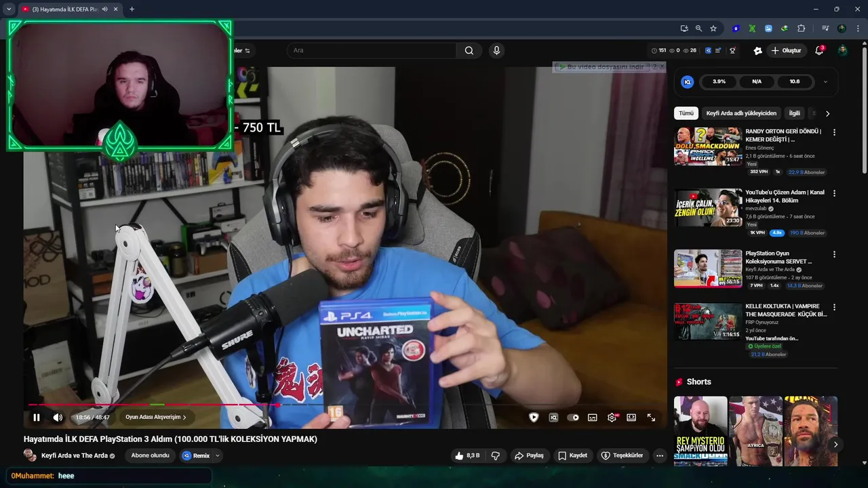The width and height of the screenshot is (868, 488).
Task: Open the vidIQ list icon in header
Action: coord(718,50)
